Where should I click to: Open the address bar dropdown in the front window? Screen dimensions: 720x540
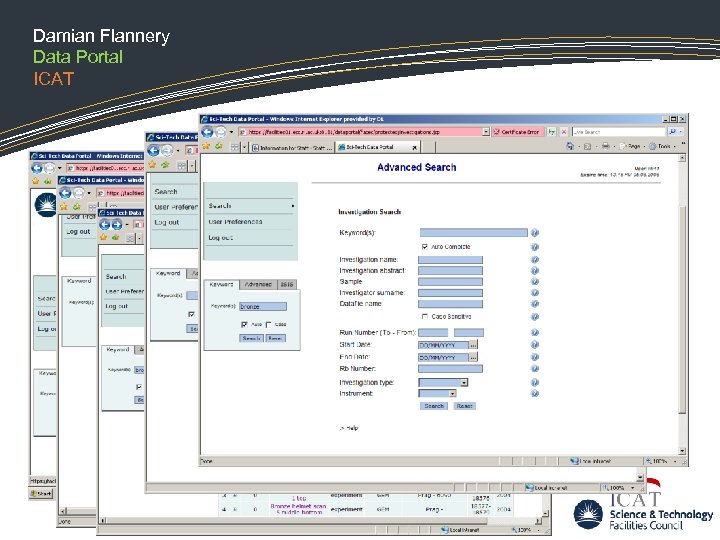(486, 132)
